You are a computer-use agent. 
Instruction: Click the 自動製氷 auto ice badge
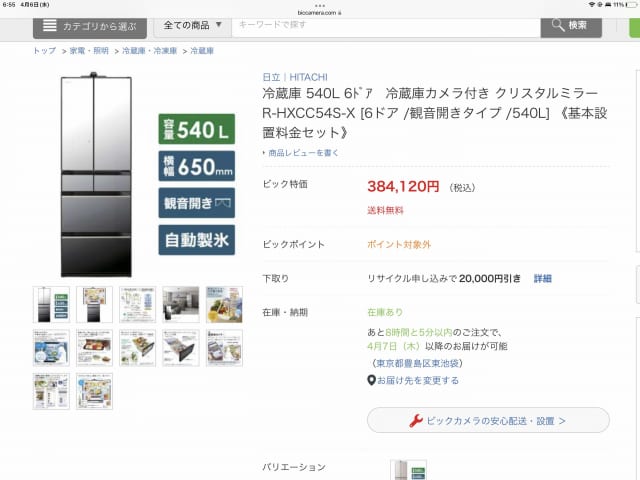coord(196,240)
